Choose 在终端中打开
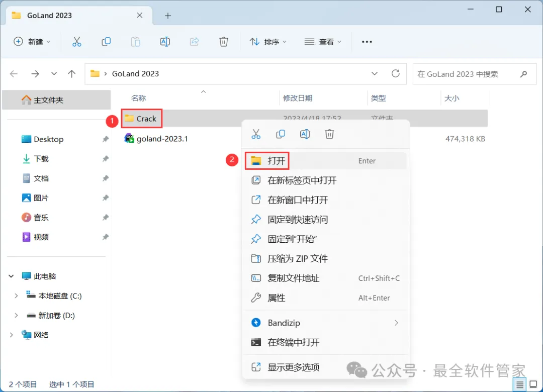Screen dimensions: 543x392 [x=325, y=342]
